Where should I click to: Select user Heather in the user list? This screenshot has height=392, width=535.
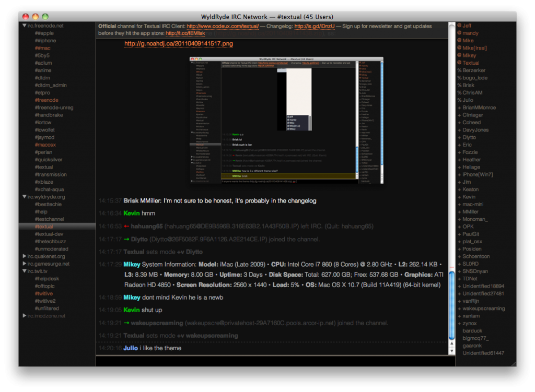[472, 160]
